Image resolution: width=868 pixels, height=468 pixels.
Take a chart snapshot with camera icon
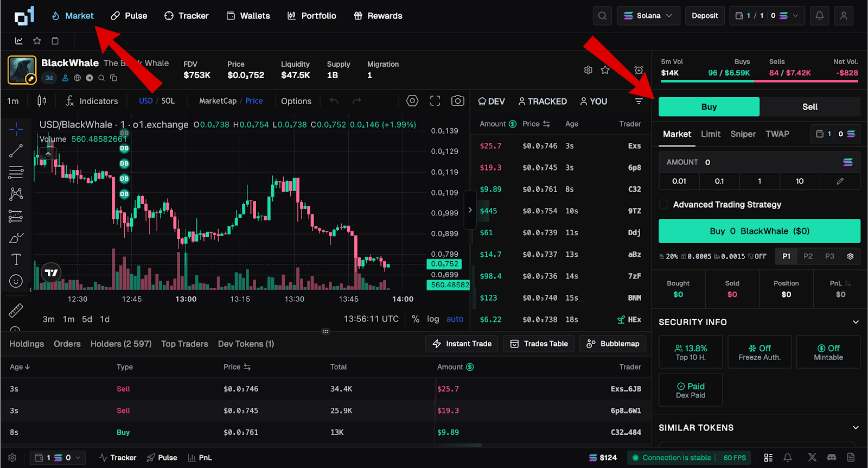(458, 101)
